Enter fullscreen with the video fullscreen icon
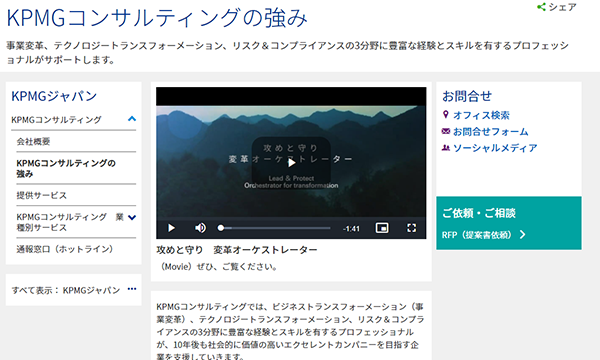This screenshot has height=360, width=600. (x=411, y=228)
